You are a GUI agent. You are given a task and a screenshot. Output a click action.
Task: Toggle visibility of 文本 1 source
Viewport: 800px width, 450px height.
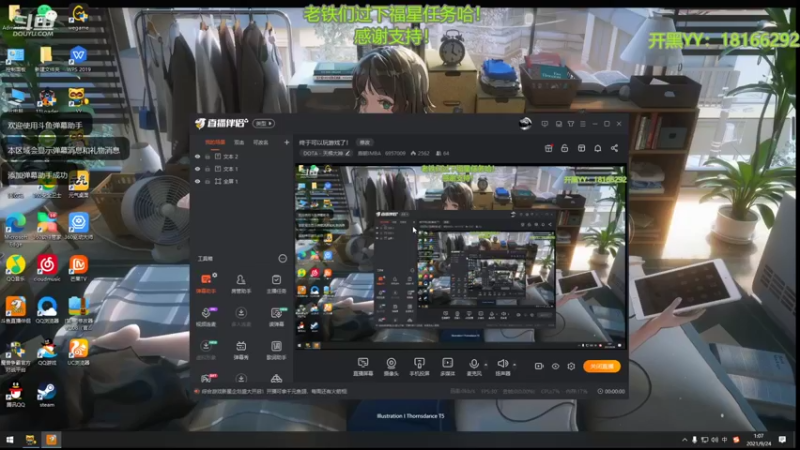(x=197, y=169)
